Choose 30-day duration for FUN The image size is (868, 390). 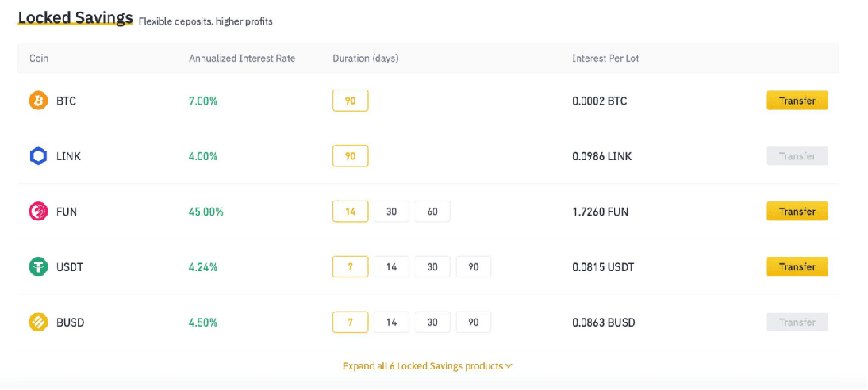point(391,212)
